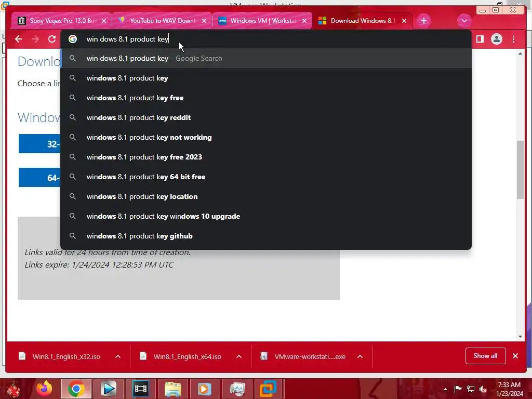
Task: Close the downloads bar
Action: click(x=515, y=355)
